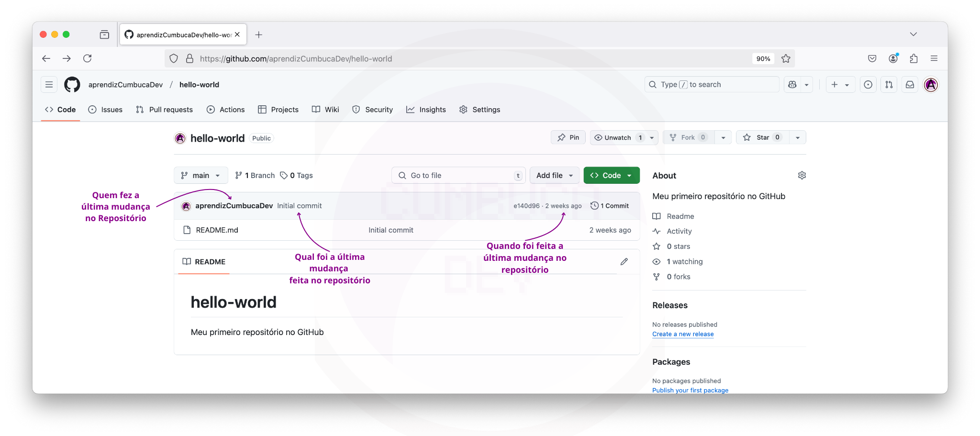
Task: Pin the repository
Action: [x=568, y=137]
